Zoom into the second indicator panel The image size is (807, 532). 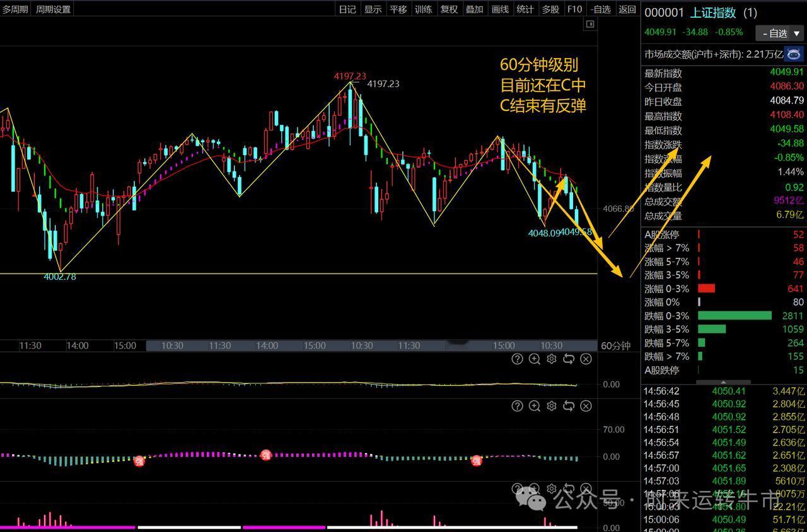coord(535,406)
